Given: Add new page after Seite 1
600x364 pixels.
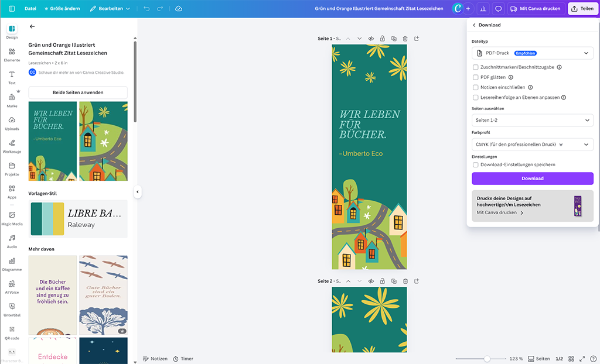Looking at the screenshot, I should coord(417,39).
